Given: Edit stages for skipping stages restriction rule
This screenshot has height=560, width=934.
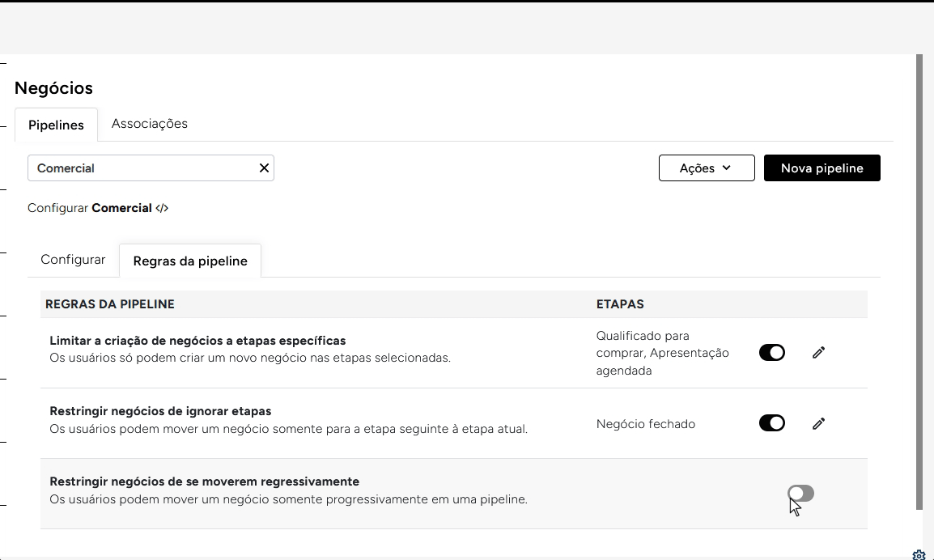Looking at the screenshot, I should [x=818, y=423].
